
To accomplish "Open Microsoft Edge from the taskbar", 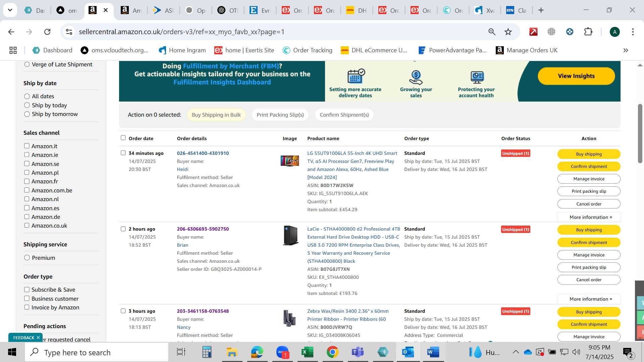I will point(257,352).
